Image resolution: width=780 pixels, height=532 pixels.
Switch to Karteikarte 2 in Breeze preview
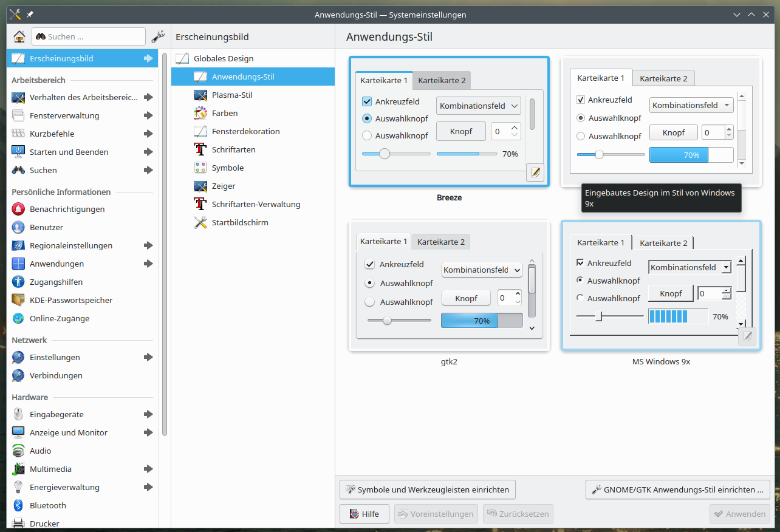(442, 80)
